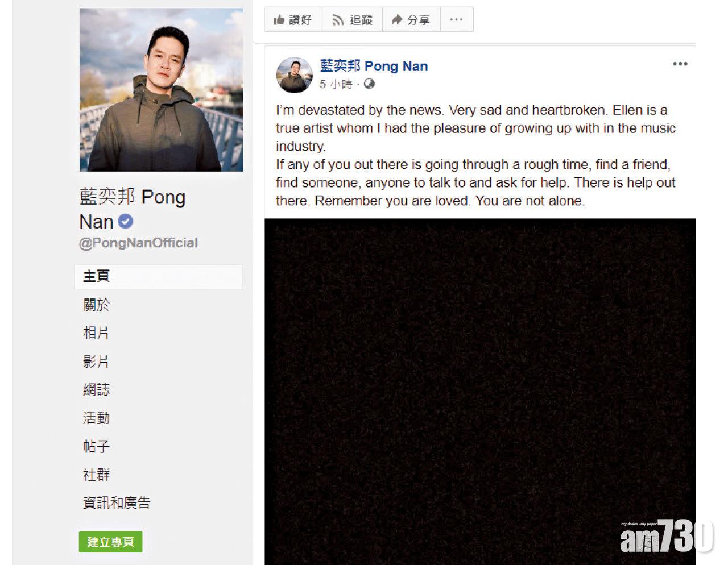Open the 關於 section
Screen dimensions: 728x565
coord(97,305)
